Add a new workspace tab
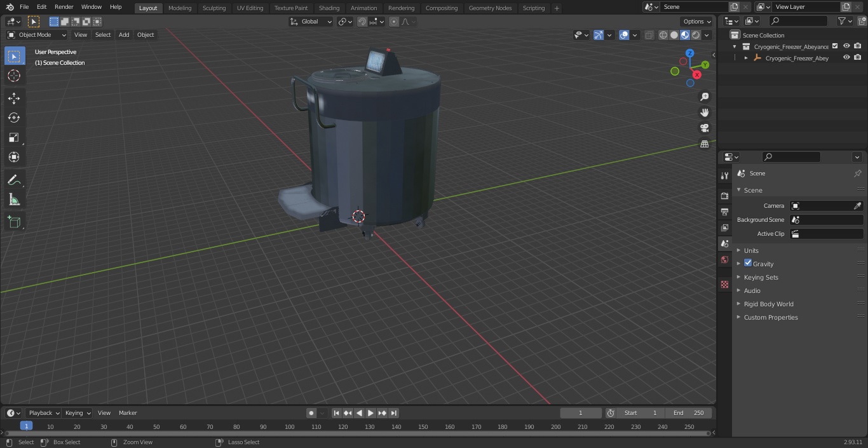Image resolution: width=868 pixels, height=448 pixels. [557, 8]
